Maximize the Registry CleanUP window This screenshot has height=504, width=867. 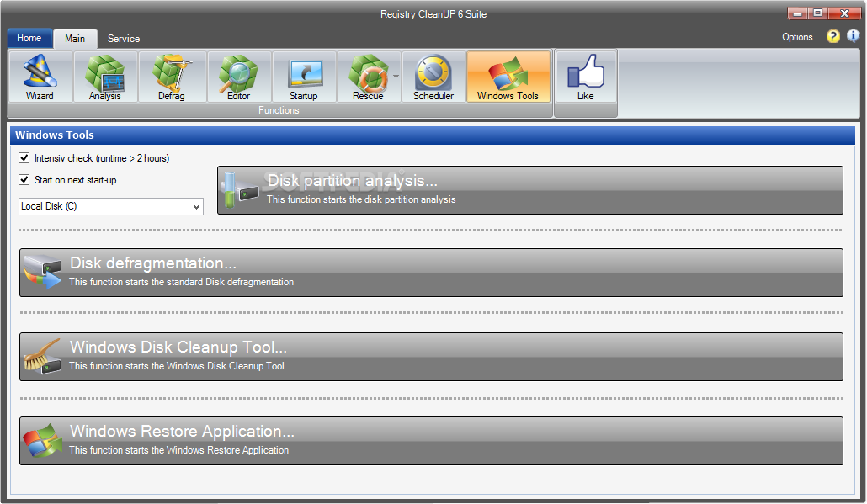coord(818,13)
